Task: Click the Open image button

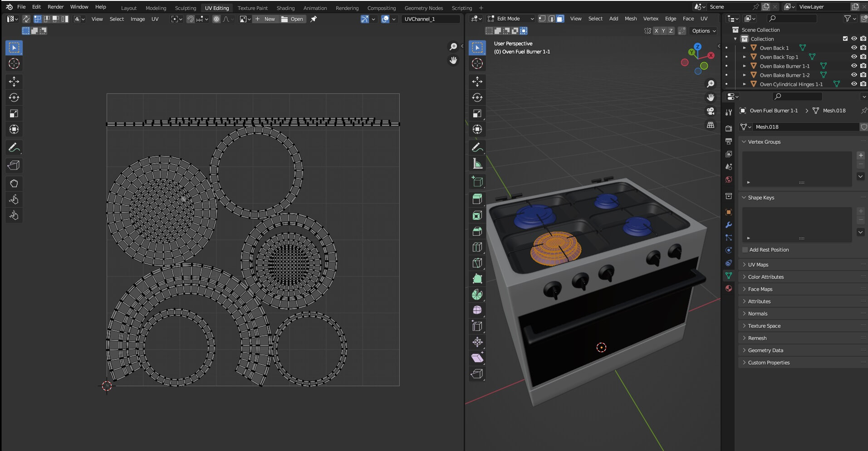Action: click(293, 19)
